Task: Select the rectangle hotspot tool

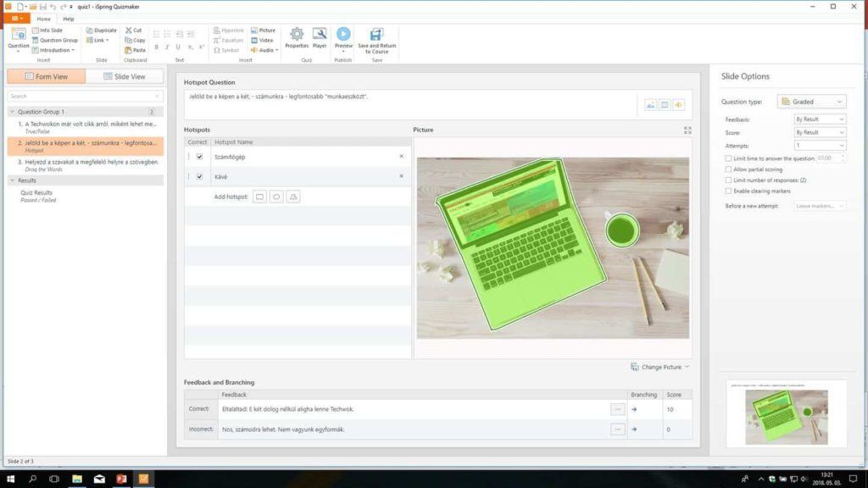Action: coord(259,196)
